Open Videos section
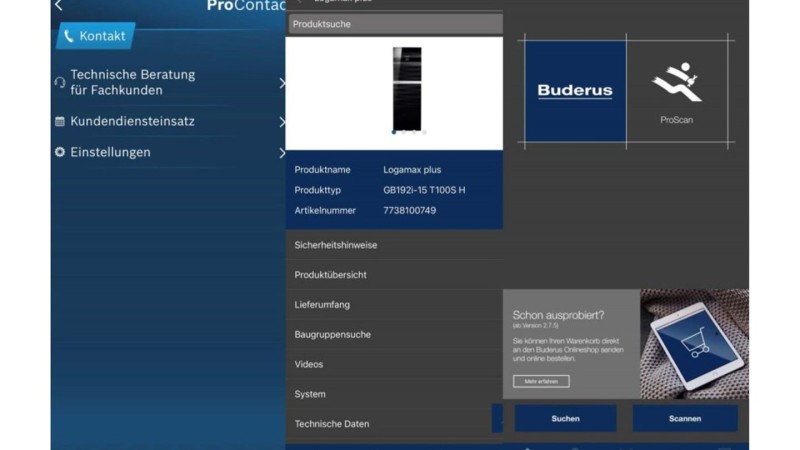This screenshot has width=800, height=450. pos(394,364)
